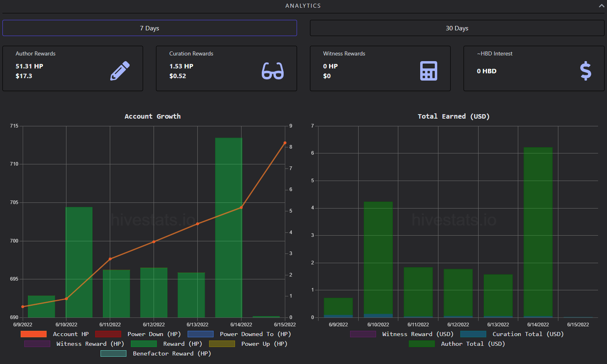Click the 1.53 HP curation value
This screenshot has height=364, width=607.
(x=181, y=66)
